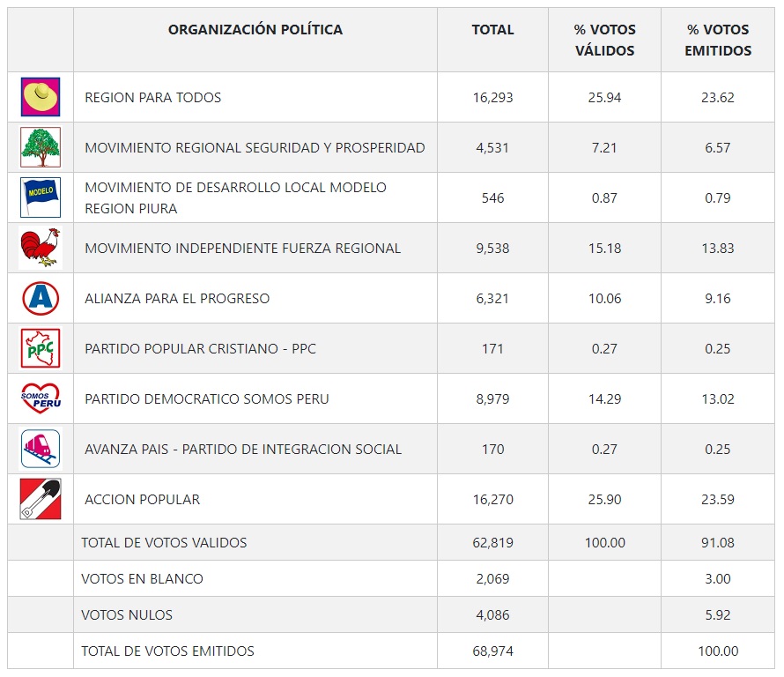Click the Votos en Blanco row label
This screenshot has height=677, width=784.
tap(142, 579)
